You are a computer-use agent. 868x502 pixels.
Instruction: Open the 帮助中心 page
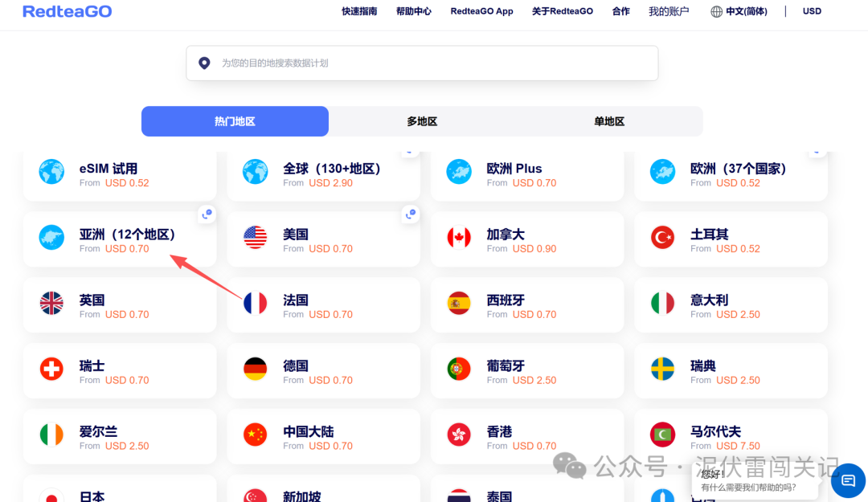[413, 11]
